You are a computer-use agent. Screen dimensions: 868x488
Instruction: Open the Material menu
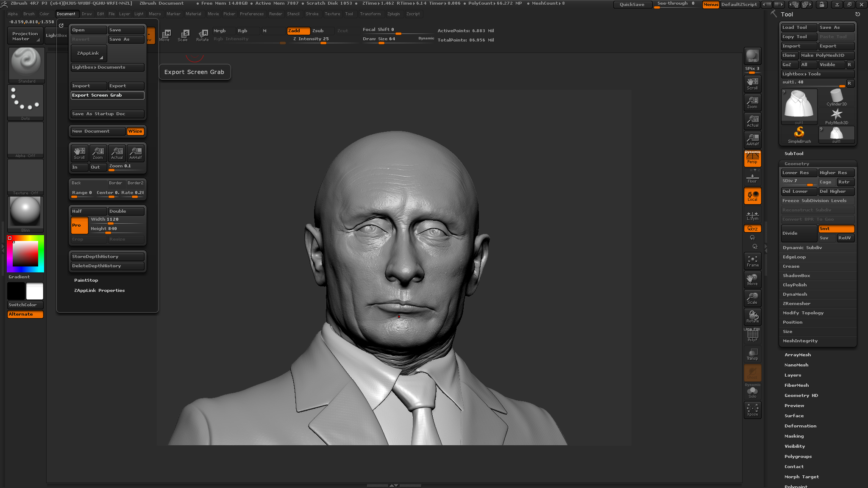tap(194, 14)
